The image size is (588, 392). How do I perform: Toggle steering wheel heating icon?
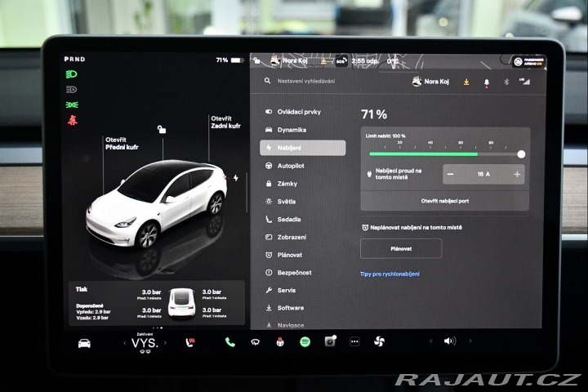click(280, 341)
